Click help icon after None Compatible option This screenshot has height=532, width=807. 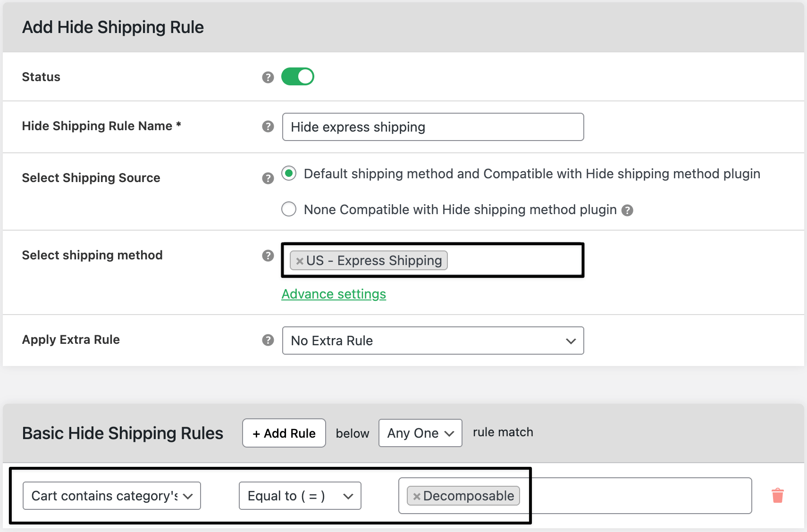tap(627, 210)
